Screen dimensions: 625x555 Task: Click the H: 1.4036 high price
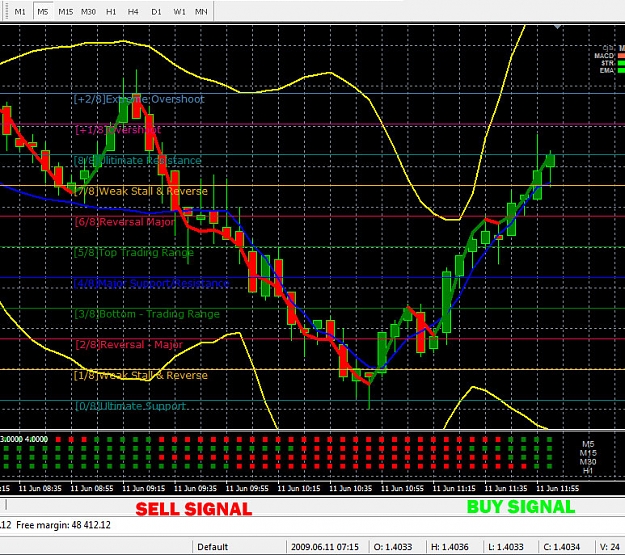(450, 547)
